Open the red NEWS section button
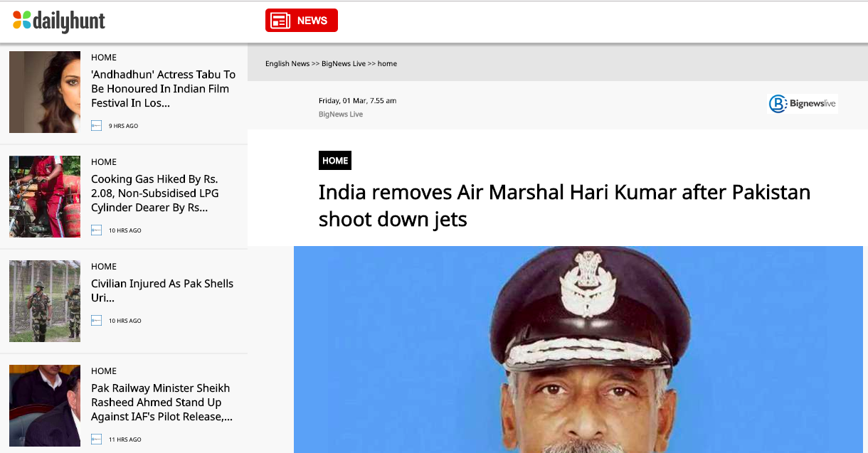The width and height of the screenshot is (868, 453). click(x=301, y=21)
